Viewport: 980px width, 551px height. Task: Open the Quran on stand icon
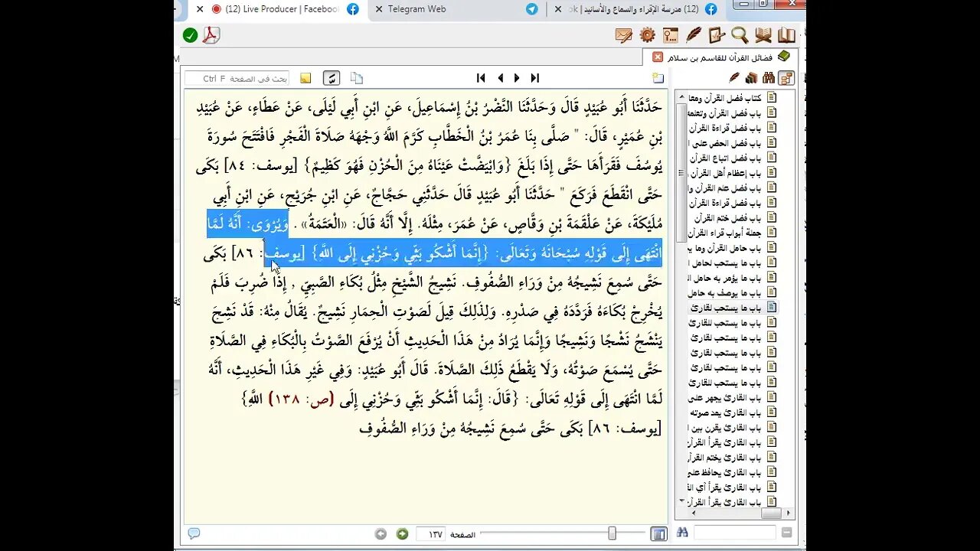tap(763, 35)
